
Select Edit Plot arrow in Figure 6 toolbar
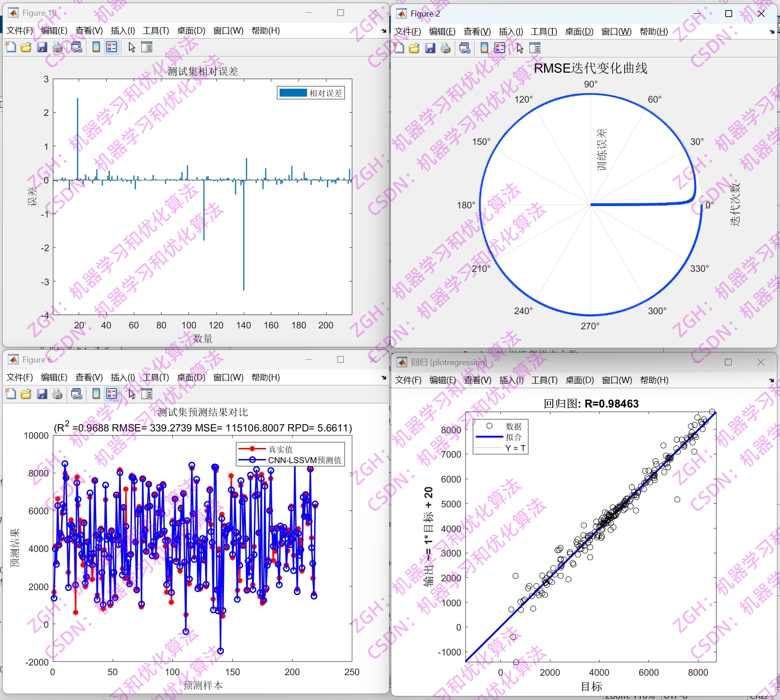(x=132, y=394)
